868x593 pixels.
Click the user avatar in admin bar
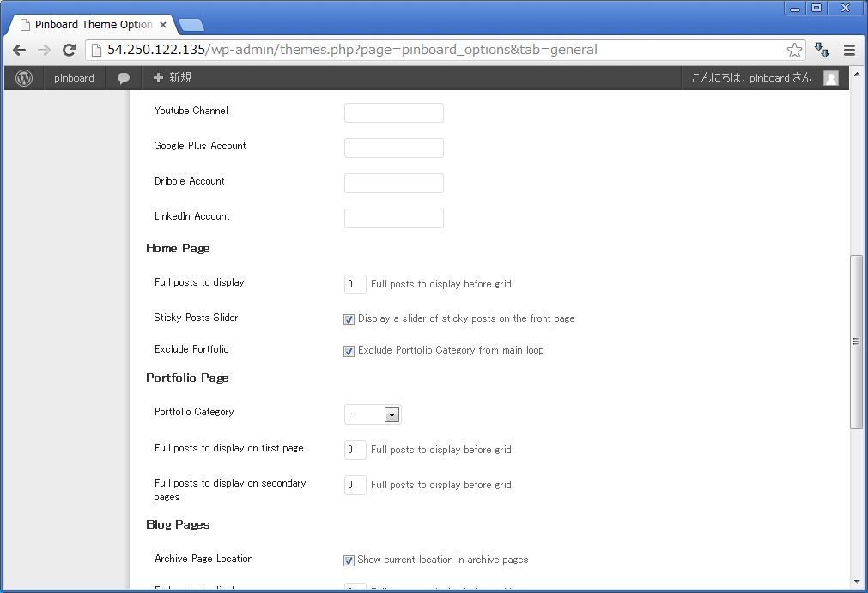[831, 78]
